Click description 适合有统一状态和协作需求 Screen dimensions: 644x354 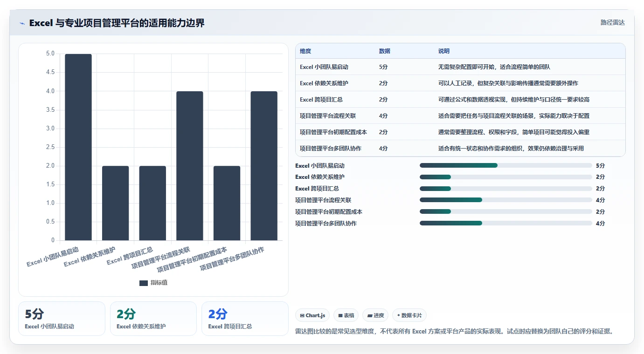[x=511, y=149]
